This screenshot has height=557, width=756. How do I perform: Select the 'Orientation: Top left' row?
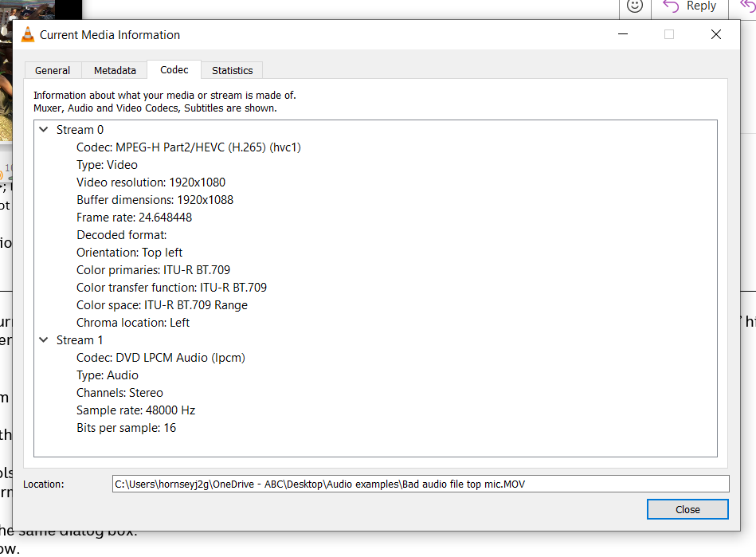coord(129,253)
